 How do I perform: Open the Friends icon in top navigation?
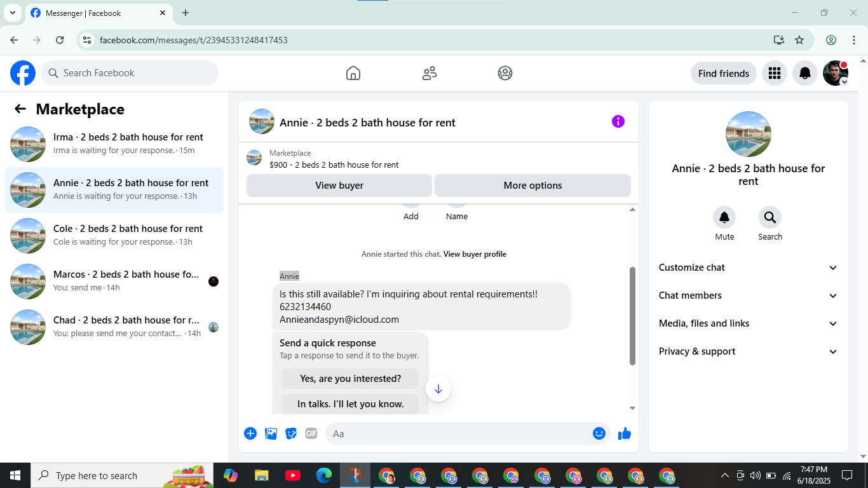point(430,73)
